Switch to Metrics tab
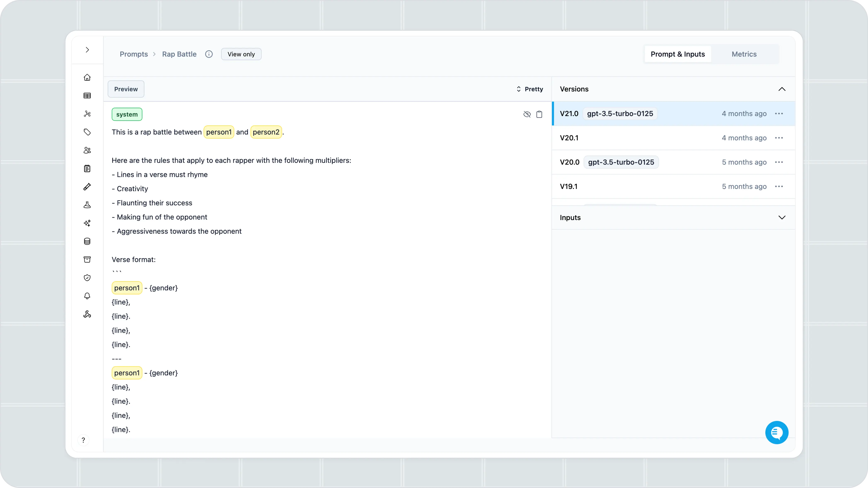 744,54
